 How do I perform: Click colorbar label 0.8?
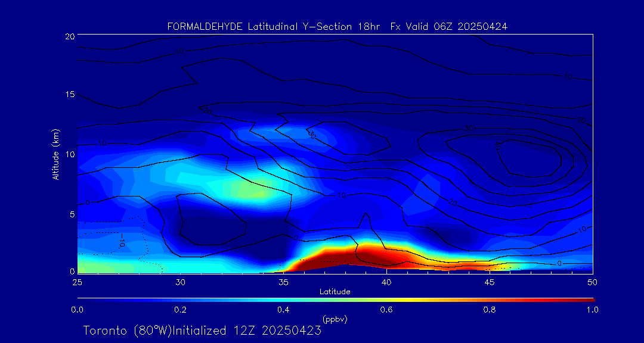point(490,310)
